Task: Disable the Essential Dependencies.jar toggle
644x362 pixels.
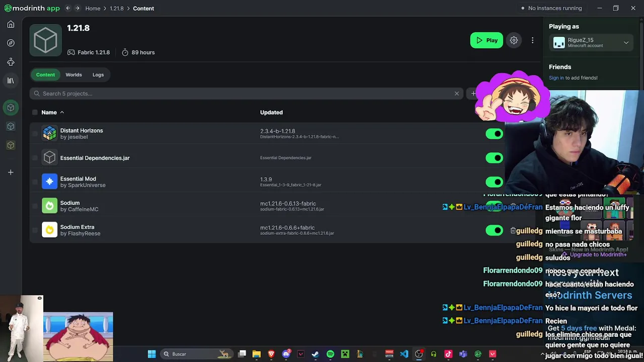Action: (x=494, y=158)
